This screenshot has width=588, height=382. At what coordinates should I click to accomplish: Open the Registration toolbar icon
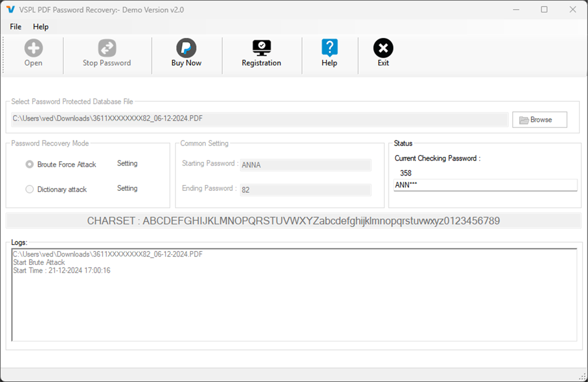261,48
